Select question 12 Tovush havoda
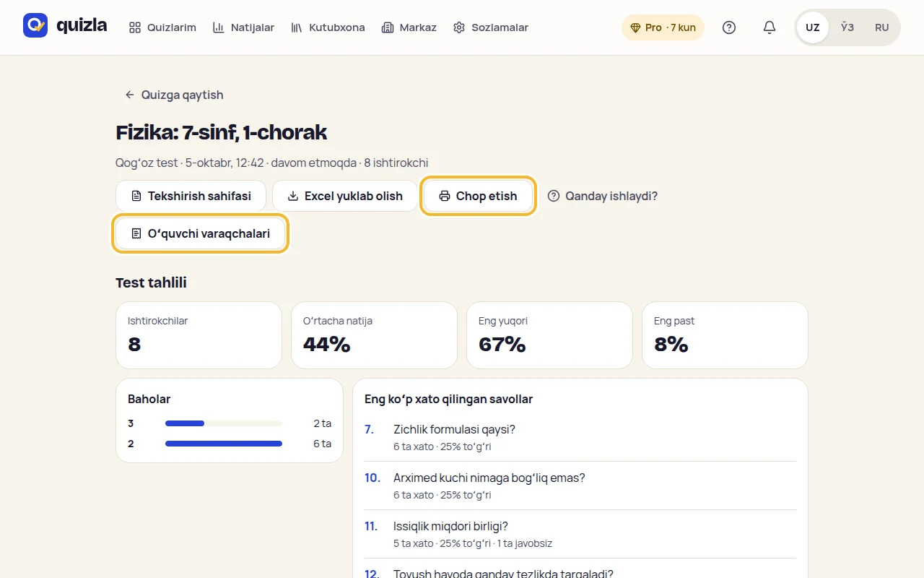The image size is (924, 578). [580, 571]
